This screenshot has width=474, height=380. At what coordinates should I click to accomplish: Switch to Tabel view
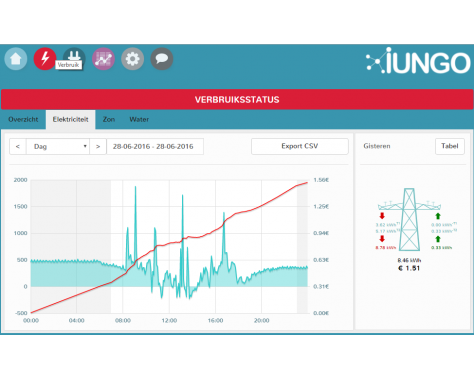(x=450, y=146)
